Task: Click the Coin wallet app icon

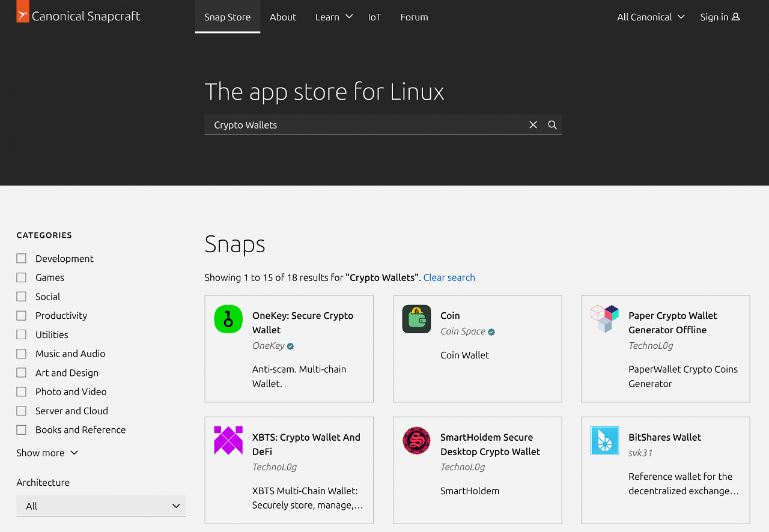Action: coord(416,319)
